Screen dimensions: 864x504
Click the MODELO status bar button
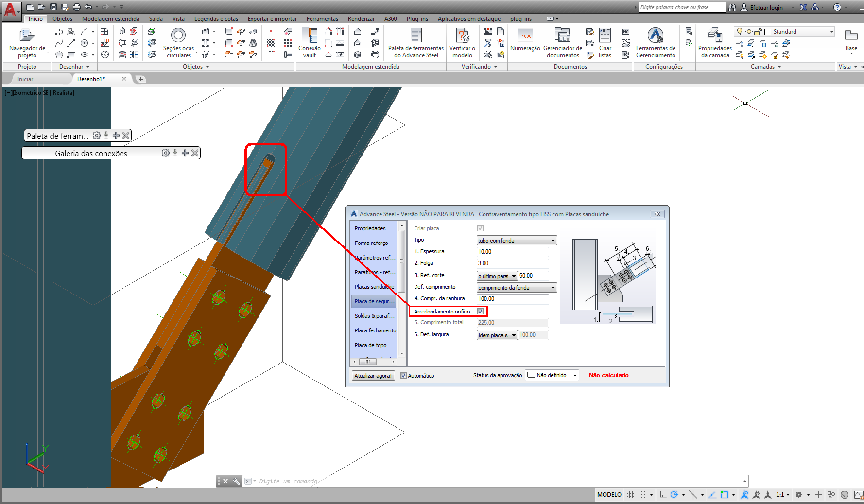click(x=609, y=495)
